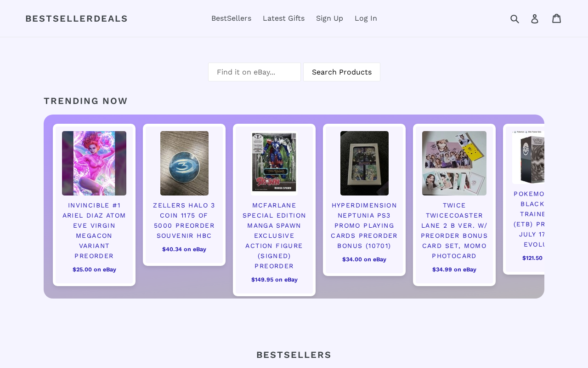
Task: Go to BestSellers menu item
Action: (231, 18)
